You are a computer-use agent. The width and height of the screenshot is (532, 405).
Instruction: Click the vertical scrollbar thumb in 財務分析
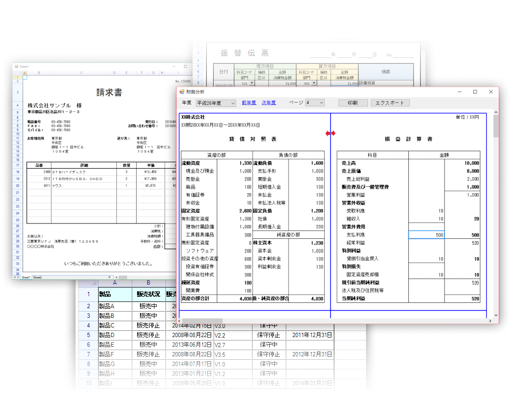(495, 126)
